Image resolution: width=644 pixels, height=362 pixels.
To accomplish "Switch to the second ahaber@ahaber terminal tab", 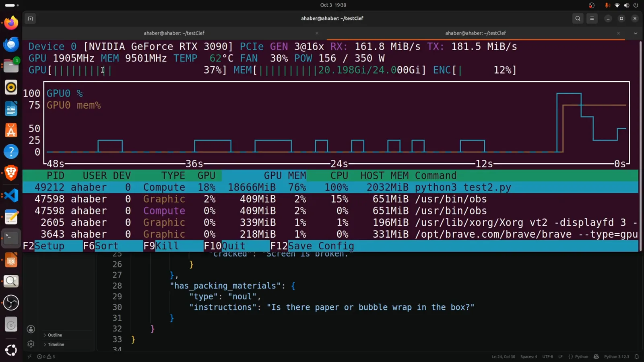I will [475, 33].
